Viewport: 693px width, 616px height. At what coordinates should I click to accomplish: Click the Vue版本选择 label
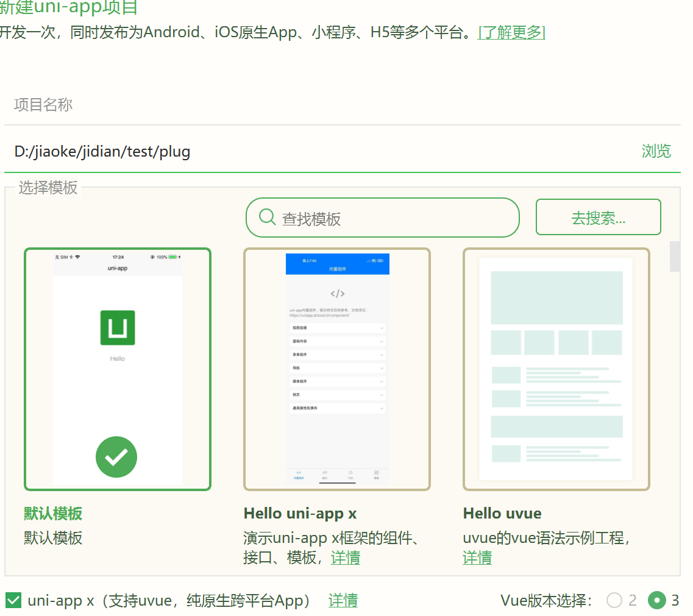point(546,601)
